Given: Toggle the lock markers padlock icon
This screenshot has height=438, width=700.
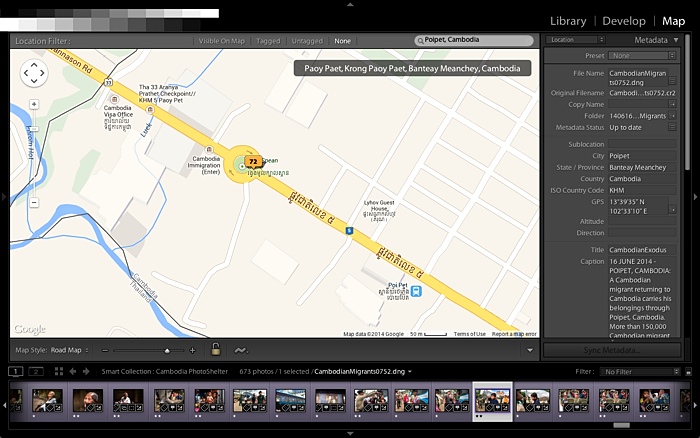Looking at the screenshot, I should pyautogui.click(x=216, y=349).
